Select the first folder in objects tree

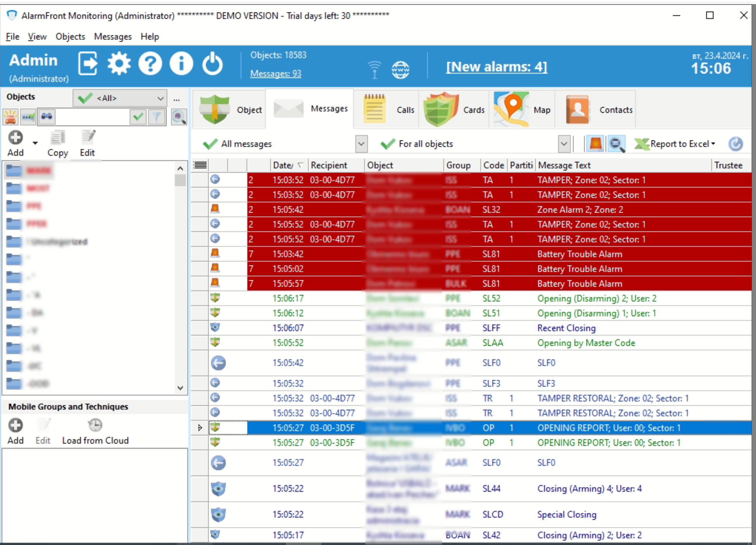[x=29, y=171]
